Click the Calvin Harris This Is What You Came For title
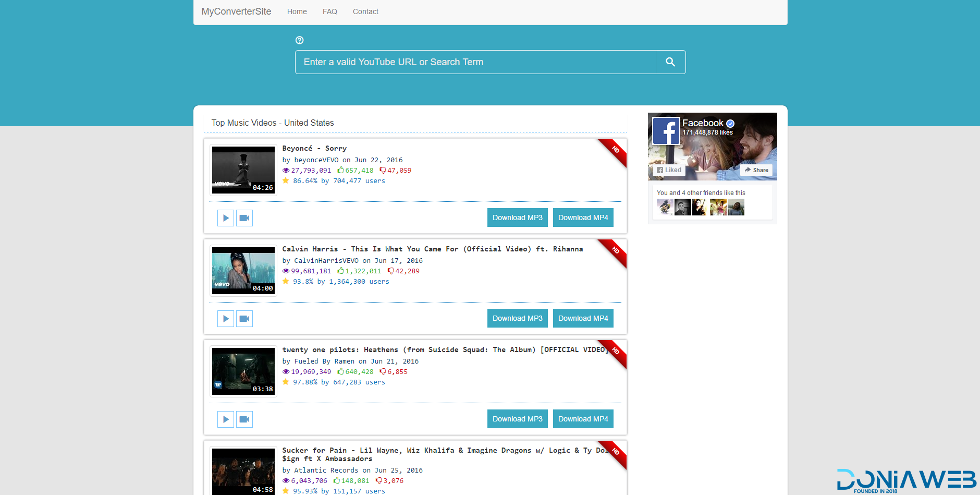This screenshot has width=980, height=495. pyautogui.click(x=433, y=249)
